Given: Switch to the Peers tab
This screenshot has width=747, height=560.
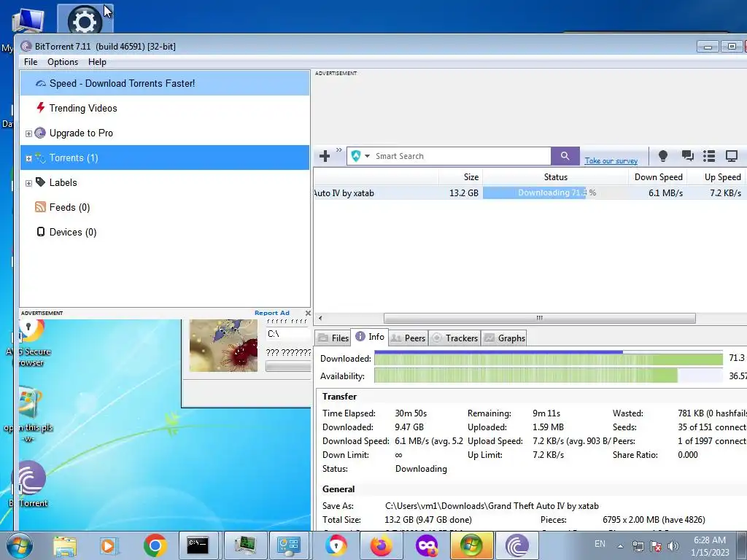Looking at the screenshot, I should 409,338.
